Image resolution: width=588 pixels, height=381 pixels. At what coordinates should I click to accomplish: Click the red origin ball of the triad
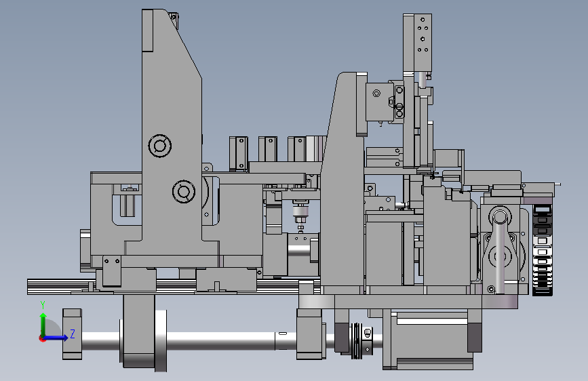42,338
